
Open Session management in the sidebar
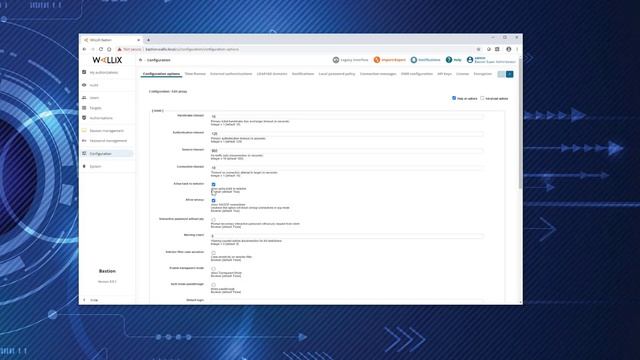106,131
